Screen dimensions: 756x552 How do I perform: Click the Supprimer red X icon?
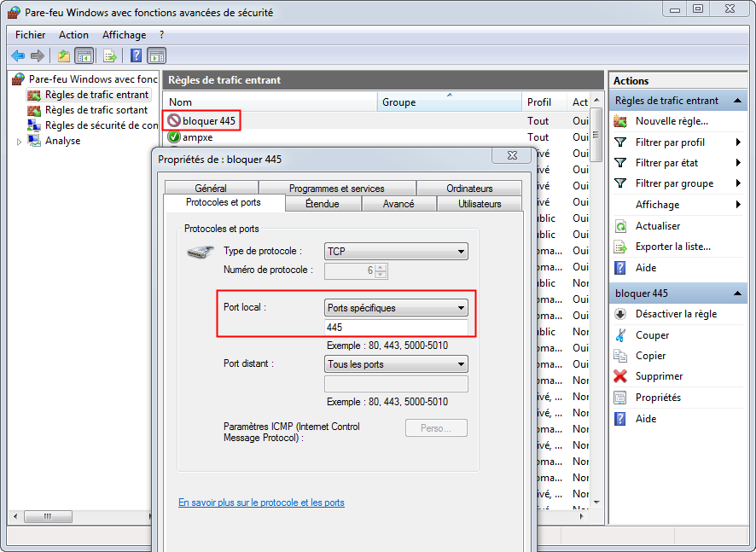620,376
